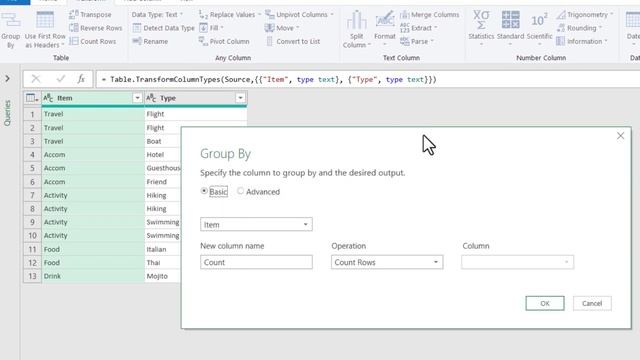Click the Rename column icon

137,41
